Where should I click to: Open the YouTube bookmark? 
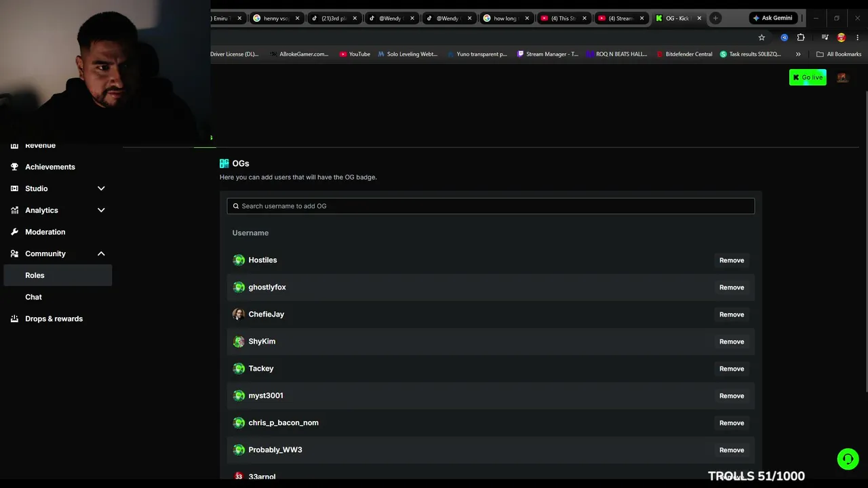click(x=355, y=54)
